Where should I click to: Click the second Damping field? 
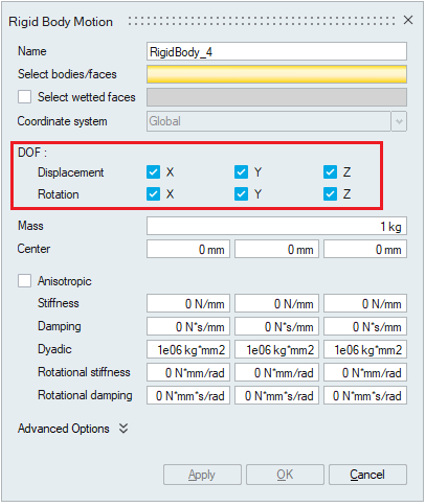coord(276,326)
